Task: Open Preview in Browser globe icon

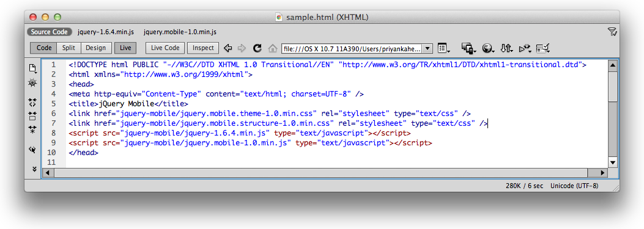Action: click(x=488, y=48)
